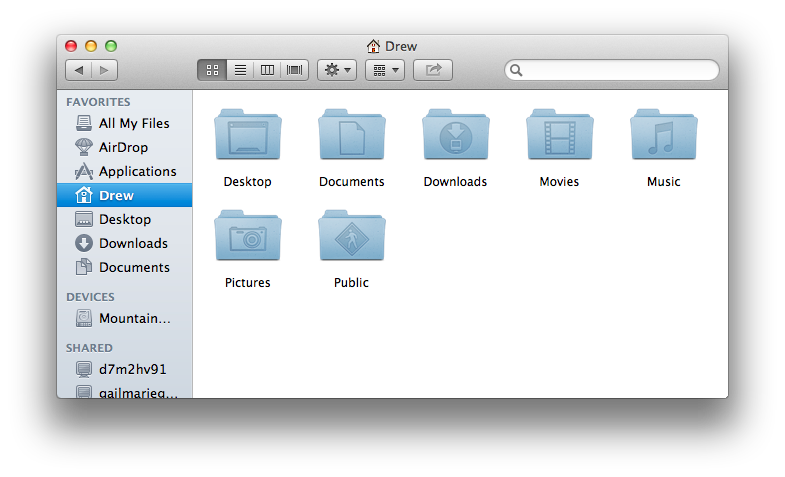Click the Movies folder name label
This screenshot has width=785, height=477.
coord(559,182)
